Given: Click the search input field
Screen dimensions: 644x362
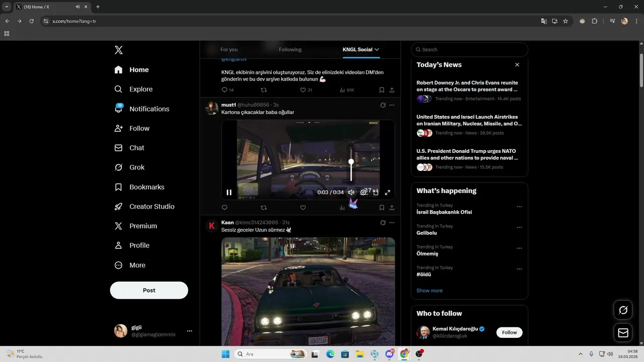Looking at the screenshot, I should [469, 49].
